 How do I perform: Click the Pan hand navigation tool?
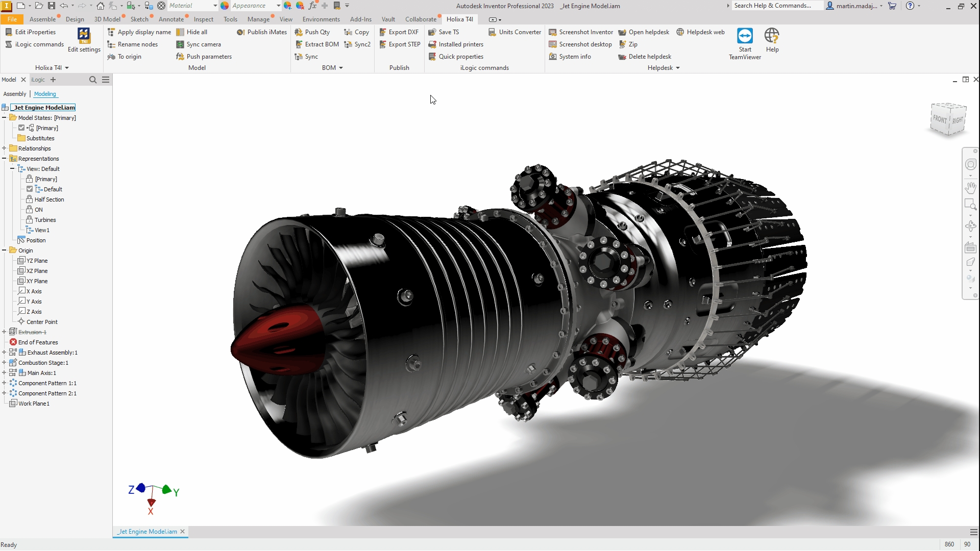pos(970,188)
